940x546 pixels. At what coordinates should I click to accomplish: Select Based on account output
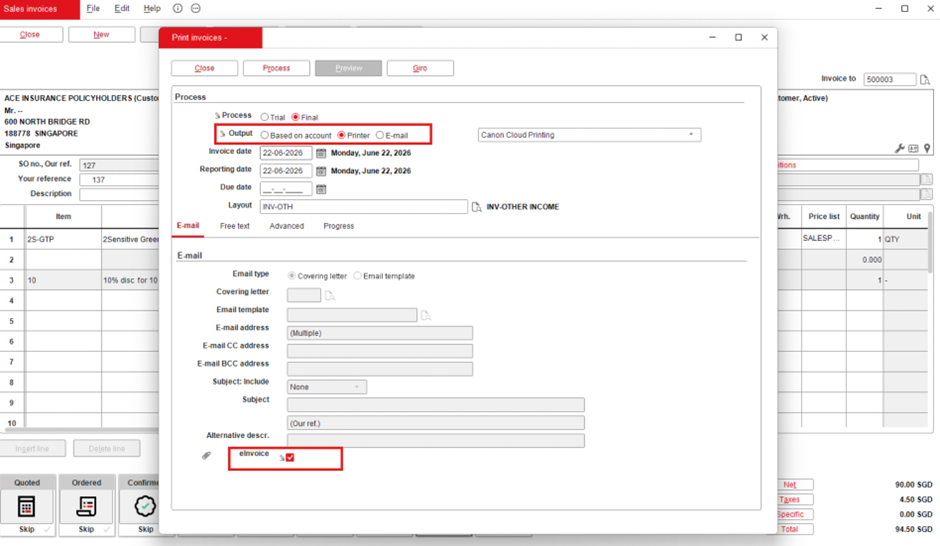click(264, 135)
